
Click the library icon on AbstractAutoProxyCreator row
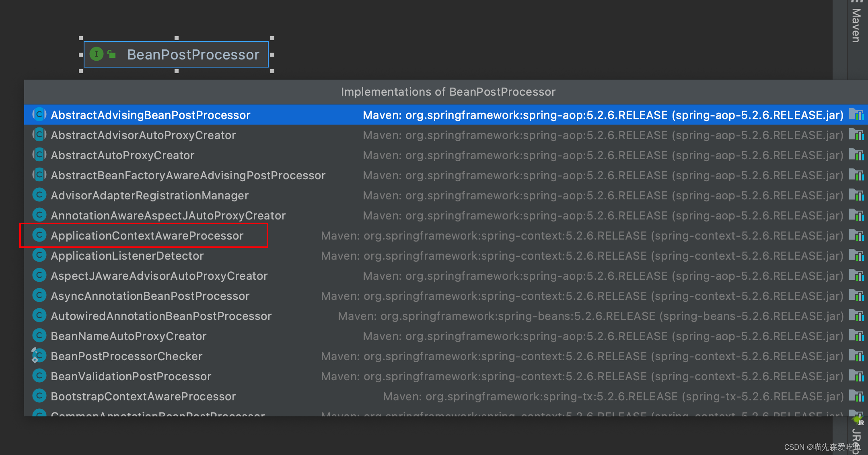[x=856, y=155]
